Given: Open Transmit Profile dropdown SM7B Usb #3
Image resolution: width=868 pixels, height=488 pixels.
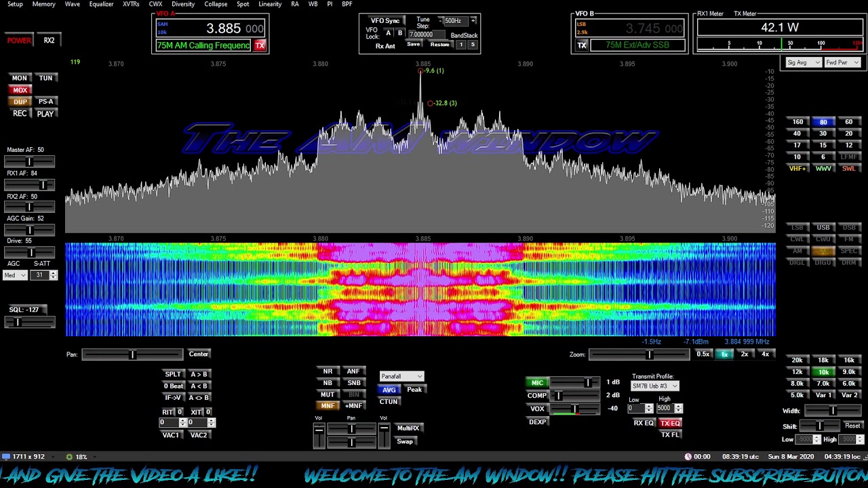Looking at the screenshot, I should 654,386.
